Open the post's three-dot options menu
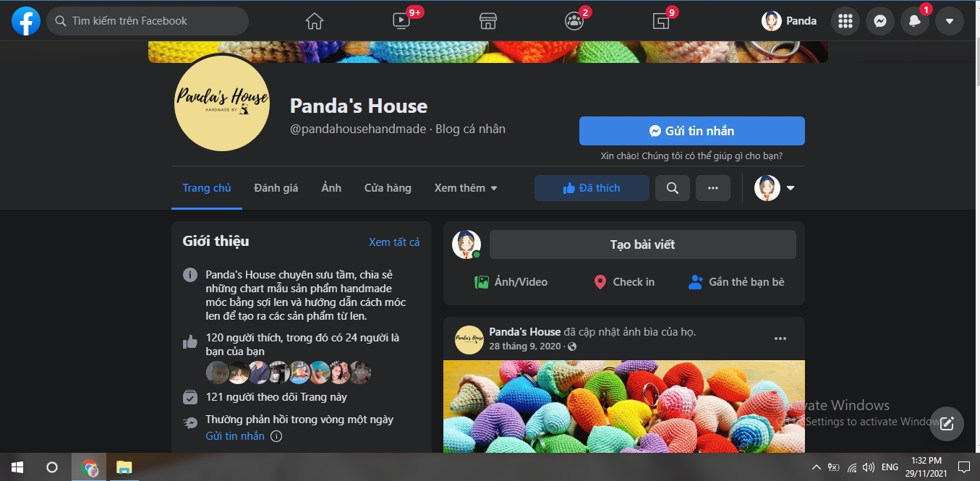Image resolution: width=980 pixels, height=481 pixels. click(x=780, y=339)
